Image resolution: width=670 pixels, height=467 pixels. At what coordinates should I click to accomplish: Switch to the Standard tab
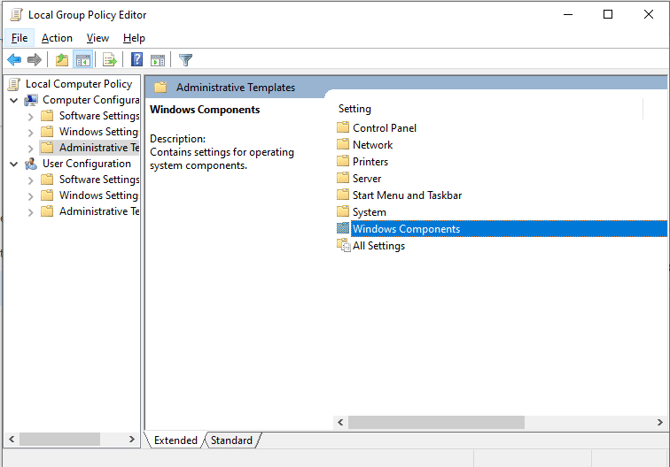(232, 440)
